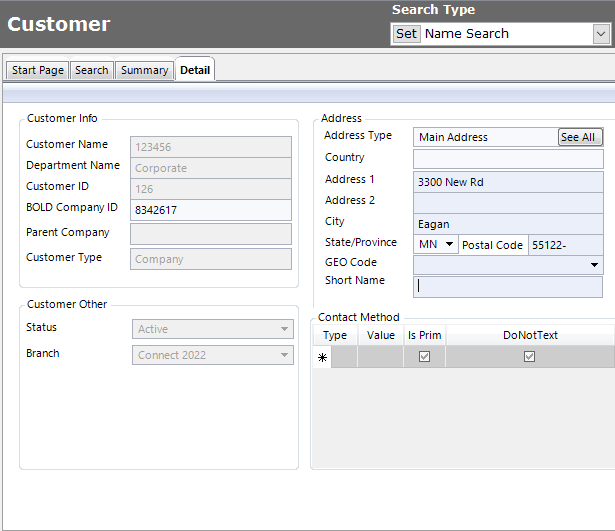The height and width of the screenshot is (531, 615).
Task: Open the State/Province MN dropdown
Action: tap(449, 244)
